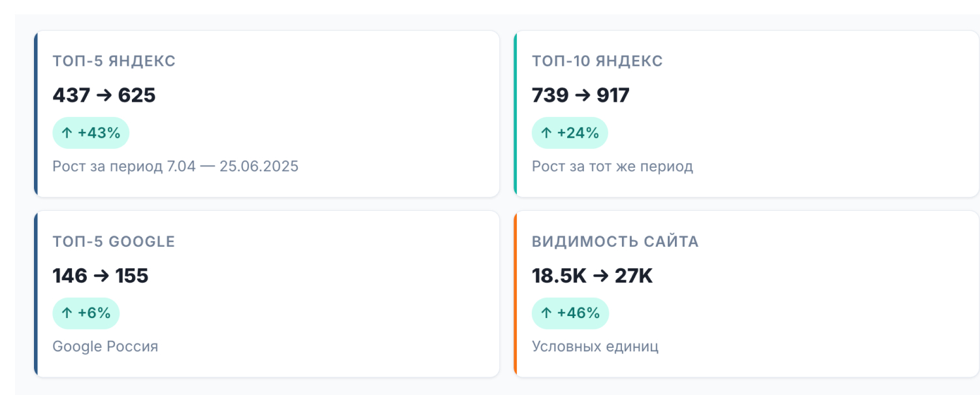This screenshot has width=980, height=395.
Task: Select the 146 → 155 value
Action: pos(101,276)
